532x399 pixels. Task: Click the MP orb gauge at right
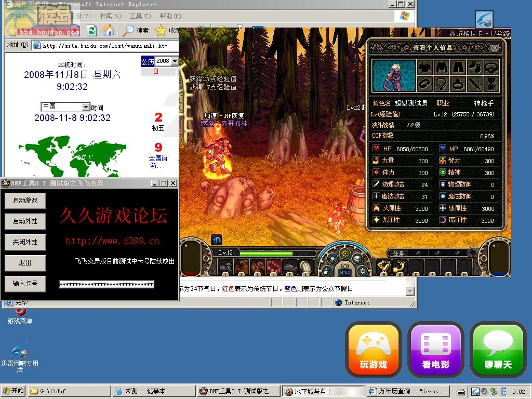[499, 258]
